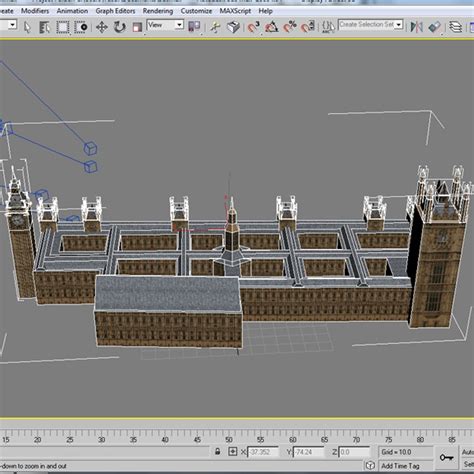
Task: Open the Layer Manager
Action: tap(455, 27)
